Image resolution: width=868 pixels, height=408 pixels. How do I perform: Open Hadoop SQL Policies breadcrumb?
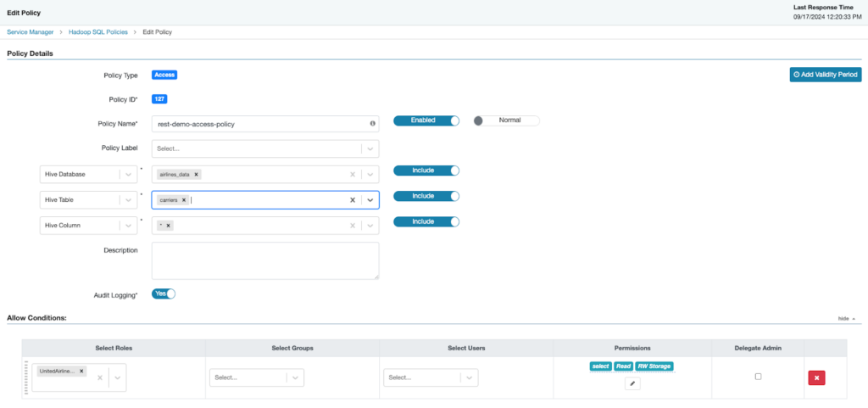click(99, 31)
